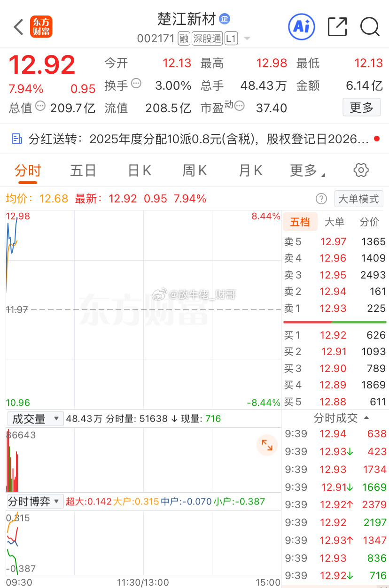
Task: Open the 分时博弈 indicator dropdown
Action: (x=35, y=501)
